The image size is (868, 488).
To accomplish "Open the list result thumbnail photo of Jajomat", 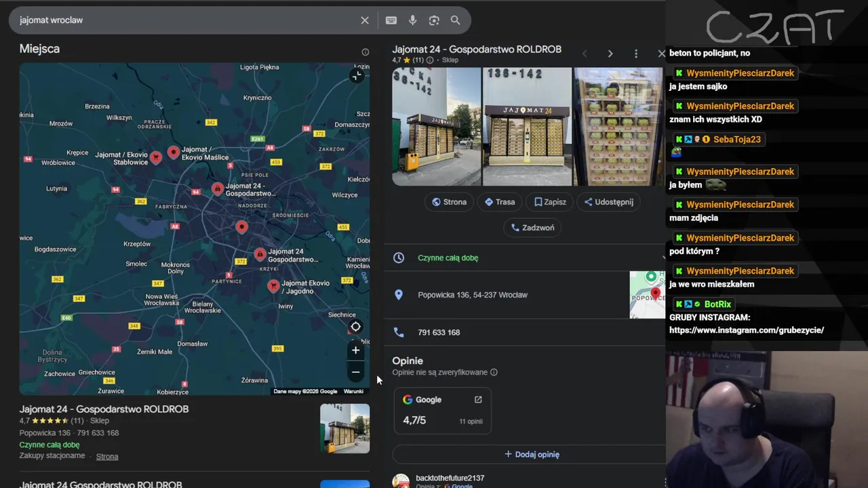I will 345,428.
